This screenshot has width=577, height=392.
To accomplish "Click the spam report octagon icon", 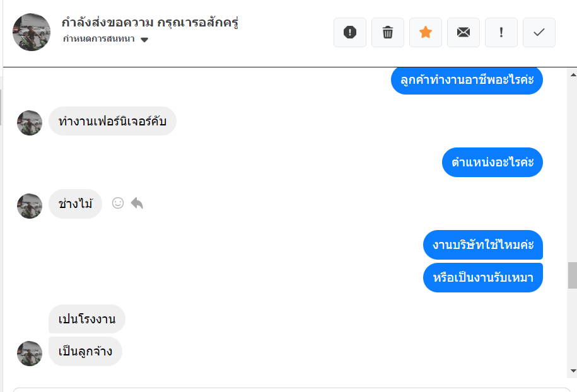I will [x=350, y=33].
